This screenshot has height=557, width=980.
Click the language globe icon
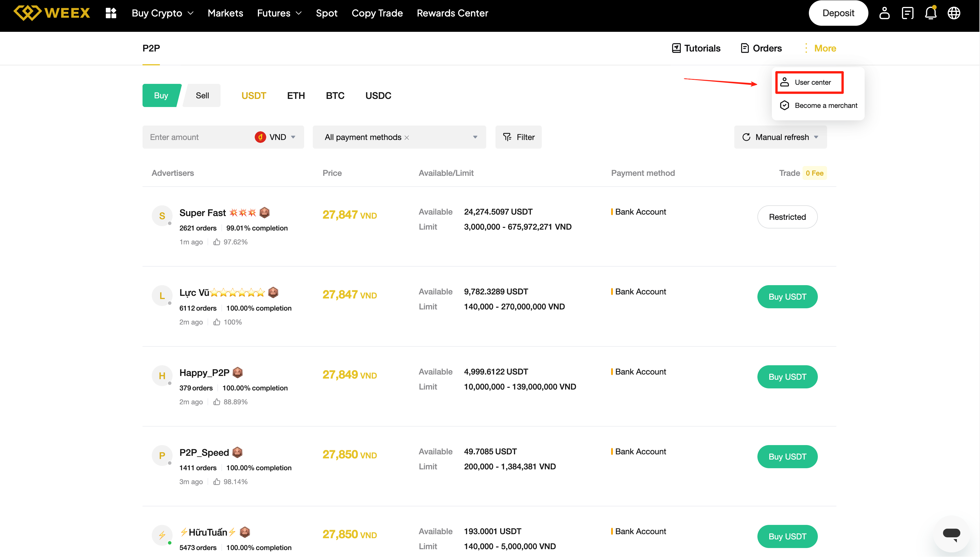(954, 13)
